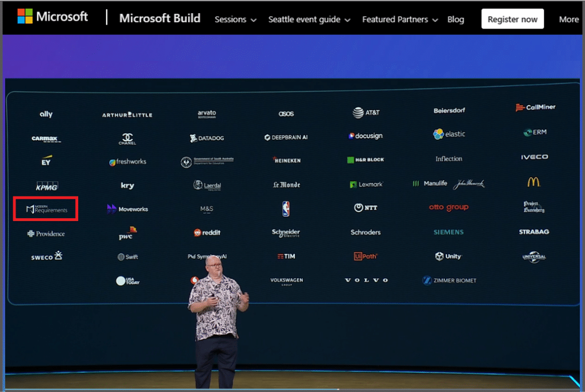Screen dimensions: 585x392
Task: Expand the Featured Partners menu
Action: 400,19
